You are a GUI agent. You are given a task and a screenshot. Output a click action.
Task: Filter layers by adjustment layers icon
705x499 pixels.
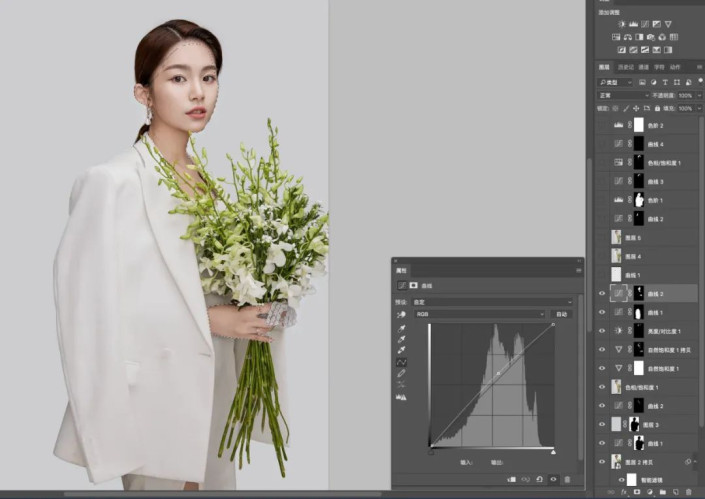(654, 82)
